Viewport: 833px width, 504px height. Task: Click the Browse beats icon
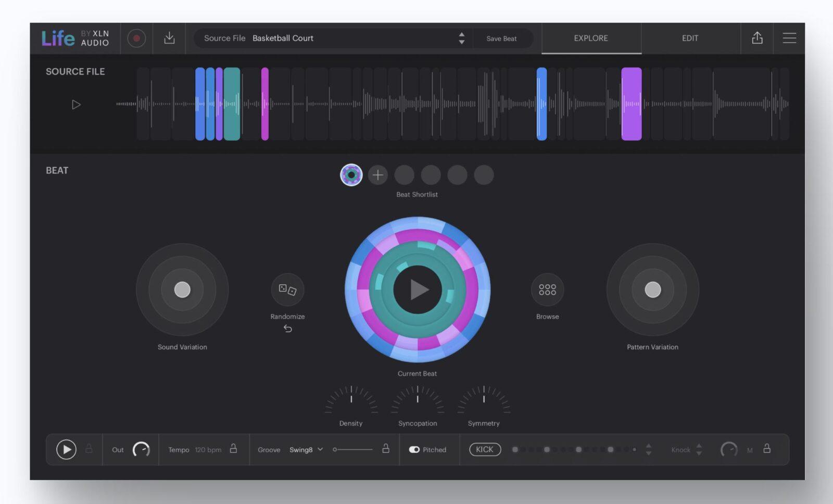pos(546,290)
